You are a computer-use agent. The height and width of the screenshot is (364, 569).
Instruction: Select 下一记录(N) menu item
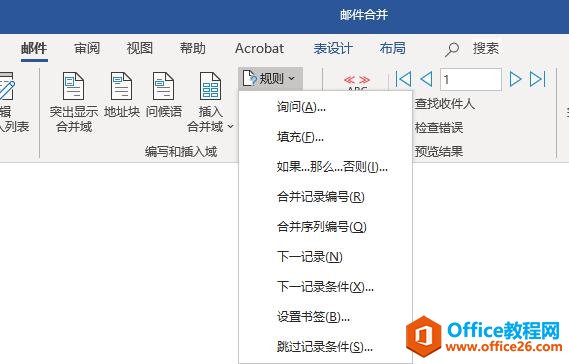tap(326, 257)
